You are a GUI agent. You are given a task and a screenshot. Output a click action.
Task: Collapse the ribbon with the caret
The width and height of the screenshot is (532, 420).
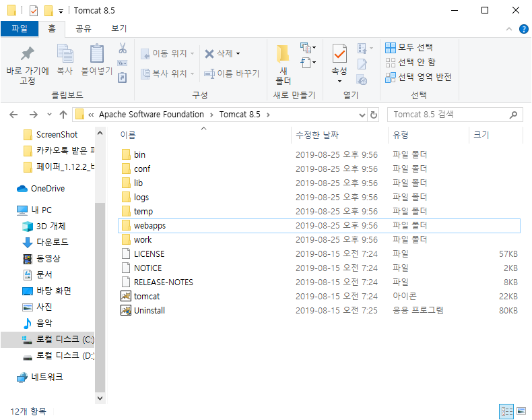pyautogui.click(x=509, y=29)
